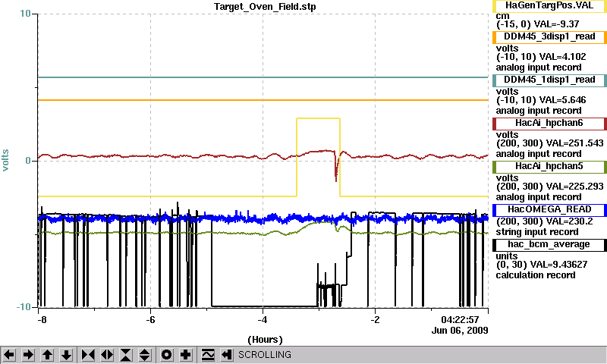This screenshot has height=364, width=607.
Task: Click the SCROLLING status label
Action: 265,355
